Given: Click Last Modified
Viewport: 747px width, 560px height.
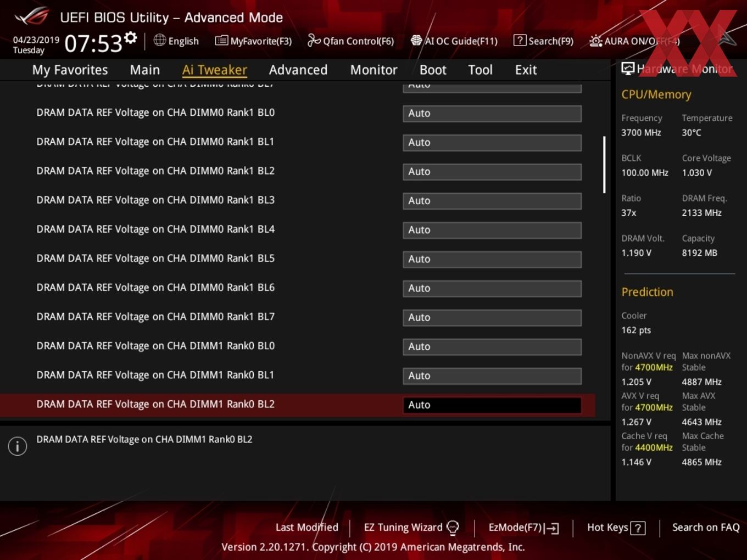Looking at the screenshot, I should pyautogui.click(x=306, y=527).
